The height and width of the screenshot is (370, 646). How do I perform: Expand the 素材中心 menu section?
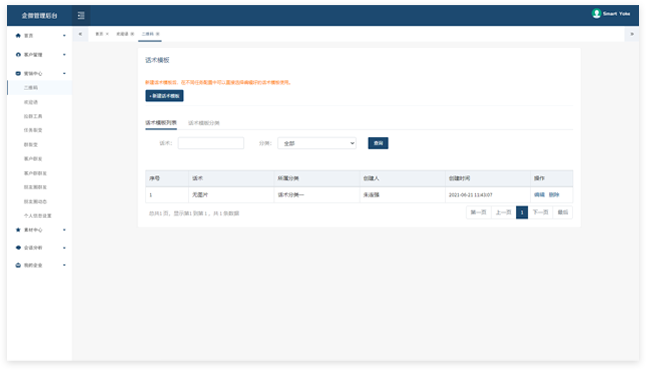64,230
